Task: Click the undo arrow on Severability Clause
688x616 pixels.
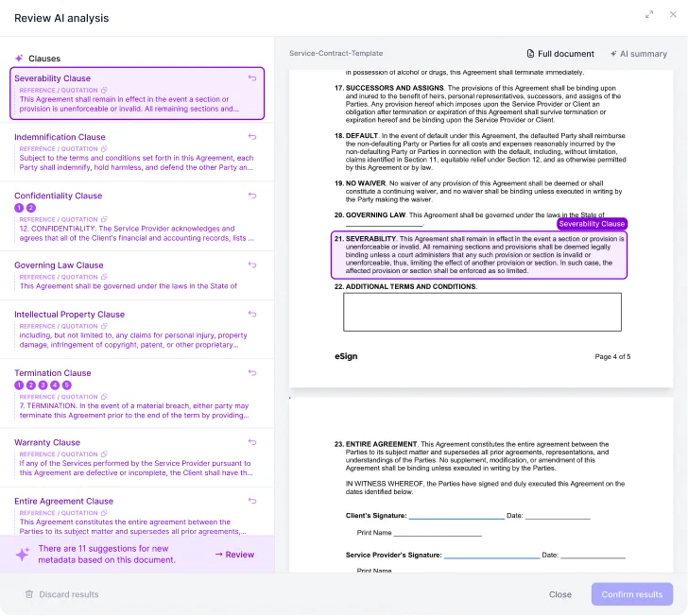Action: [252, 78]
